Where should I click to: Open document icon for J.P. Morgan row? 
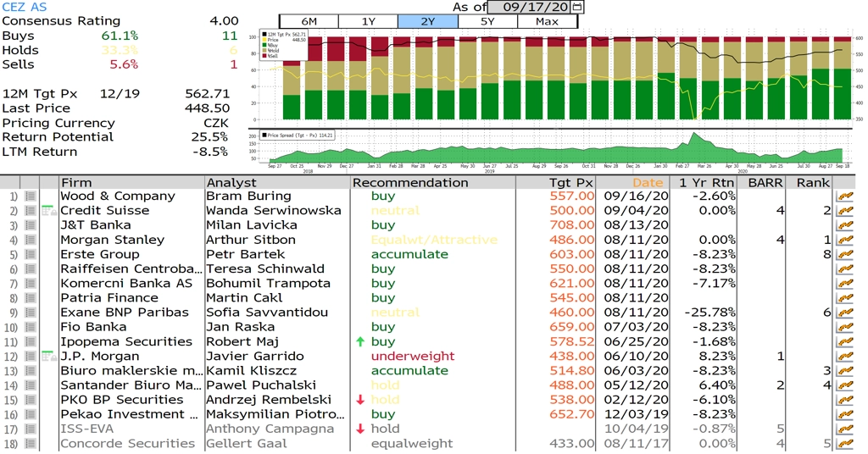click(x=30, y=356)
